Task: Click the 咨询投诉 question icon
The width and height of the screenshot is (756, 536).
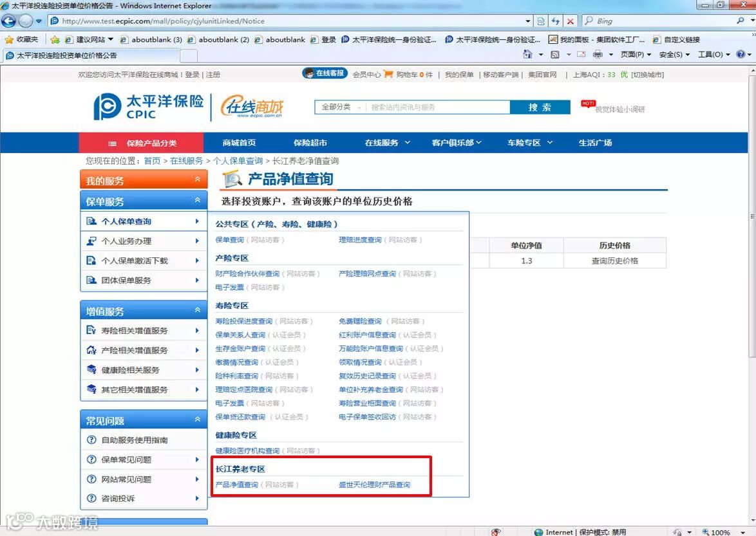Action: [91, 499]
